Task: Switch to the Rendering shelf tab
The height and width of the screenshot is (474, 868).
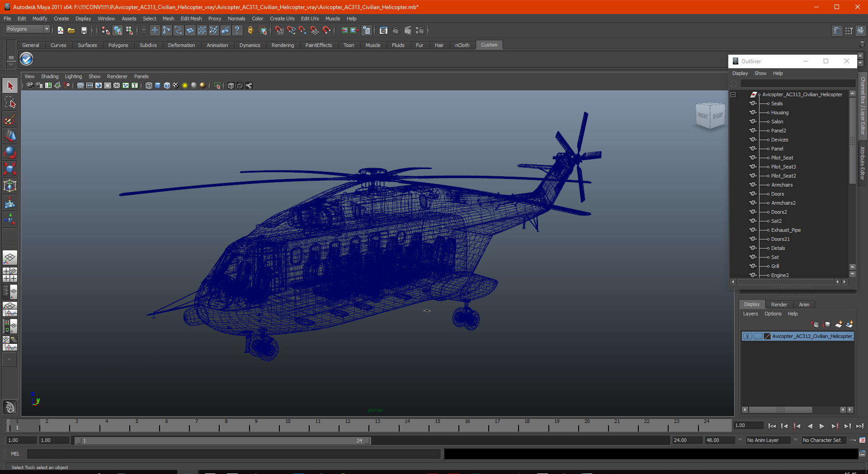Action: 283,45
